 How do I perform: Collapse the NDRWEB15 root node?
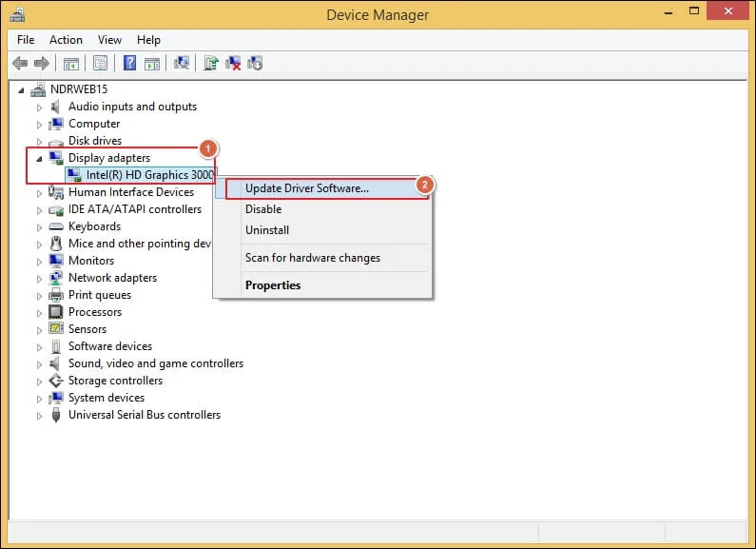(21, 90)
